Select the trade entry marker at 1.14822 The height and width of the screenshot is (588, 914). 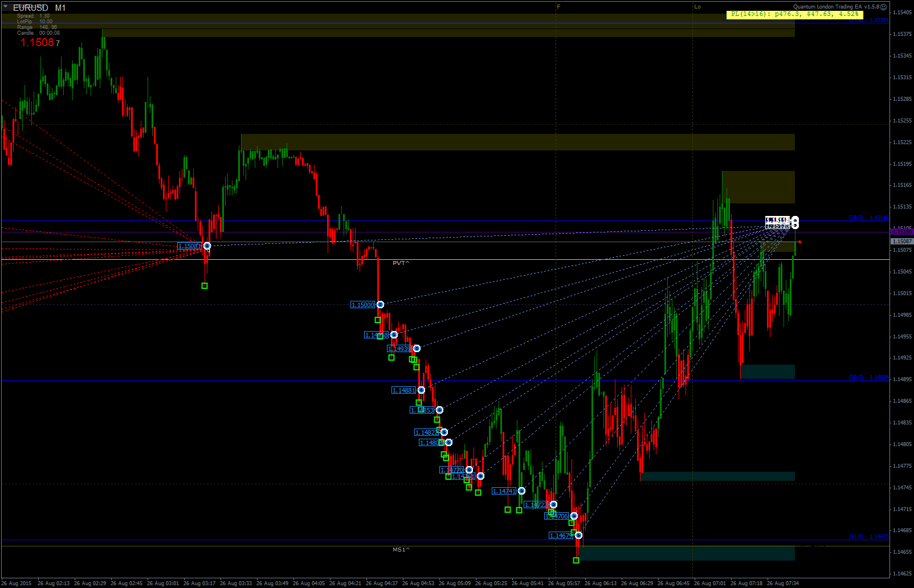(444, 432)
